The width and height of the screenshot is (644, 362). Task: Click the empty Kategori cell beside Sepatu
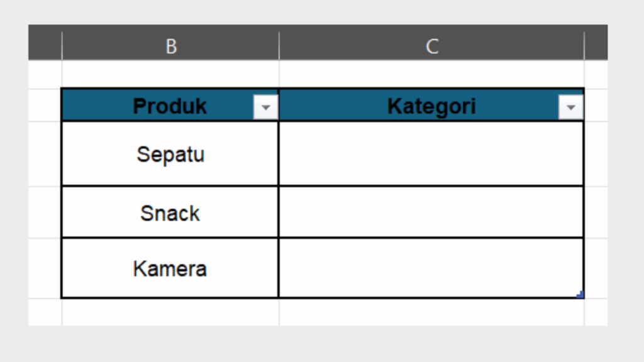point(431,154)
